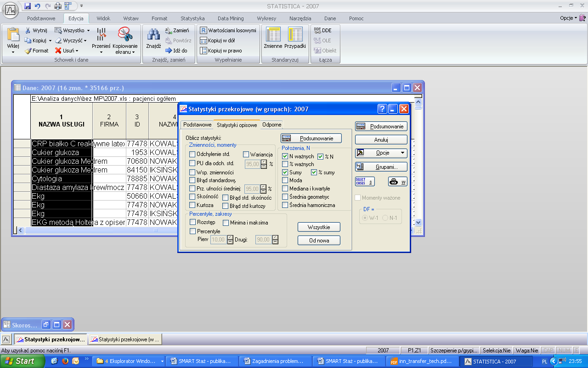Viewport: 588px width, 368px height.
Task: Enable Mediana i kwartyle checkbox
Action: 285,189
